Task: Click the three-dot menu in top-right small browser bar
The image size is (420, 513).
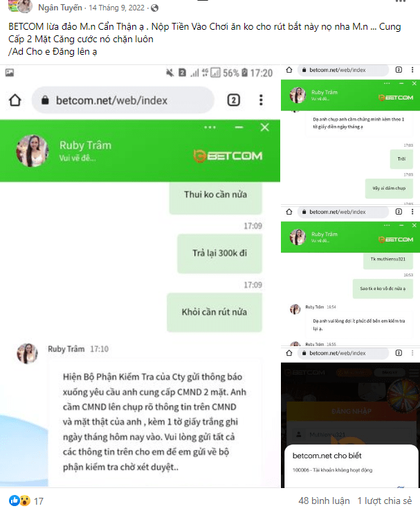Action: click(x=412, y=70)
